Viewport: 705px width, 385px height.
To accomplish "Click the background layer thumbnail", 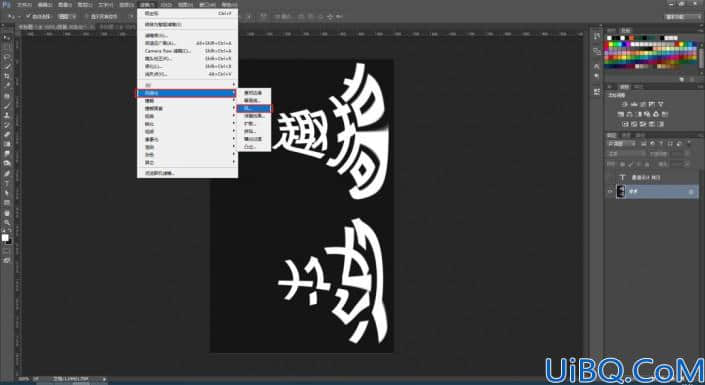I will click(x=621, y=192).
